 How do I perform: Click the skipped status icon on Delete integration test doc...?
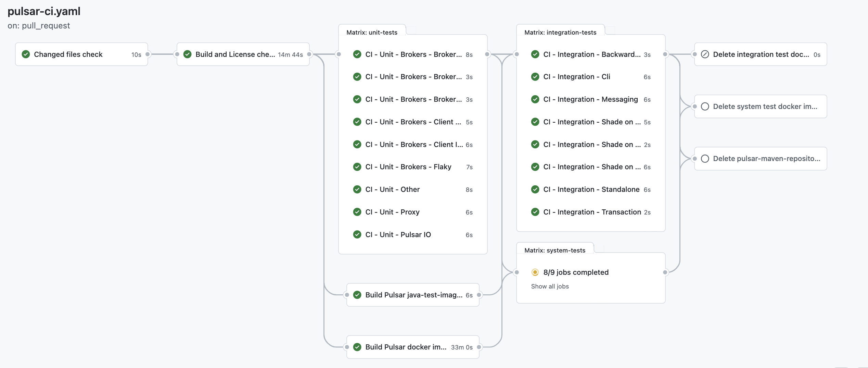pos(705,54)
